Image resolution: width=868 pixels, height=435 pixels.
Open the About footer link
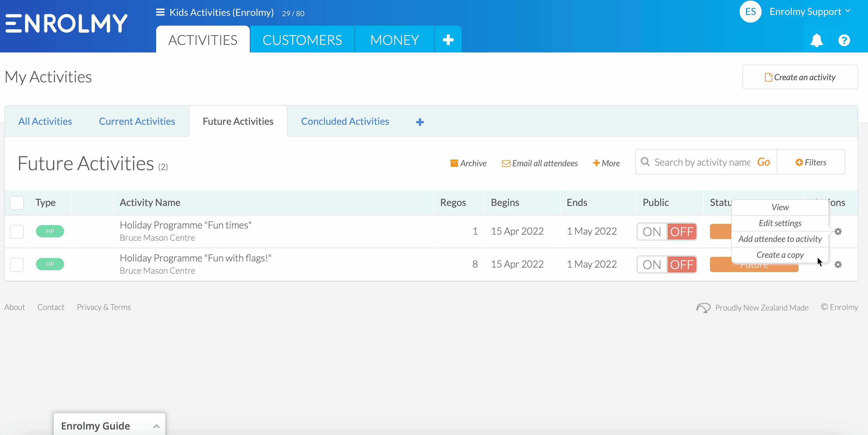[15, 307]
